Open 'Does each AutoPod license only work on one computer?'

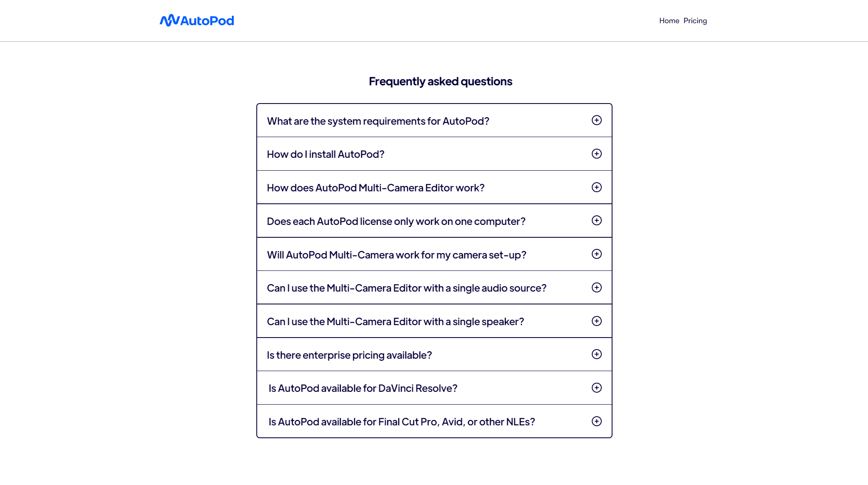396,222
